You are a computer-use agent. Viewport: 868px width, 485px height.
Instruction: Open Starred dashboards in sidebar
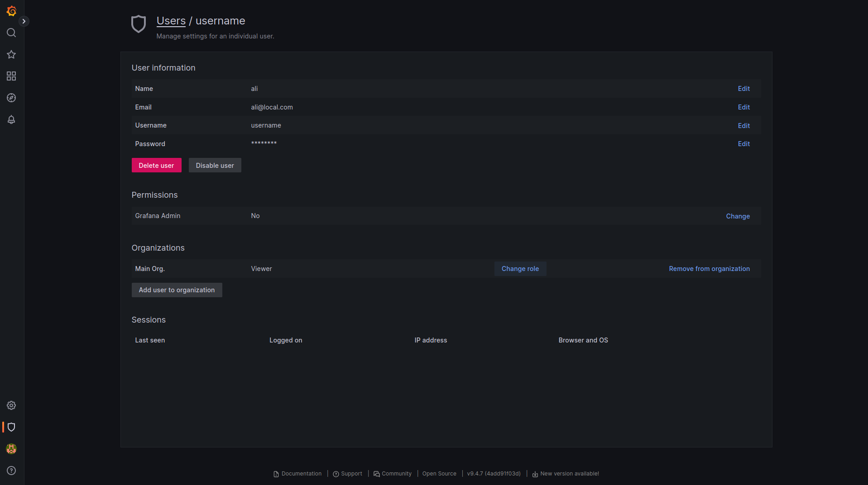point(11,54)
